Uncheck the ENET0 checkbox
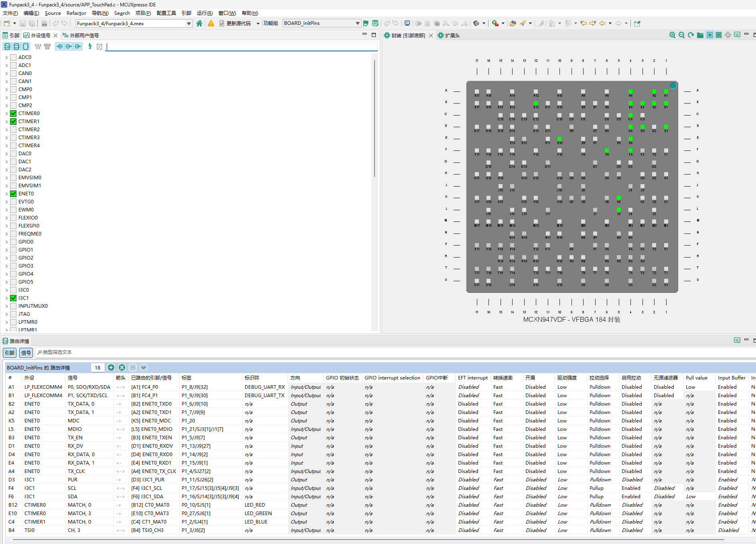This screenshot has width=756, height=544. [x=13, y=194]
